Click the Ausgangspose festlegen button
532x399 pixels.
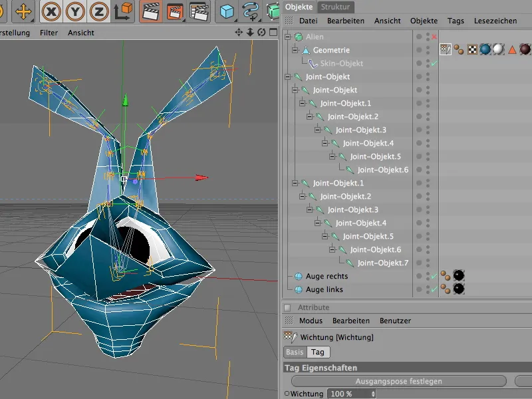click(398, 381)
